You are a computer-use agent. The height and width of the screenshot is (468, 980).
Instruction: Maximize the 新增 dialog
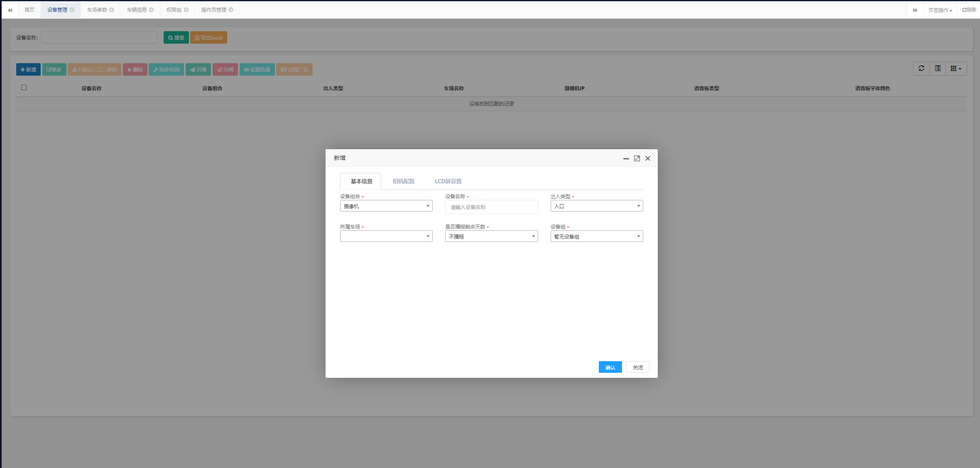pos(637,158)
